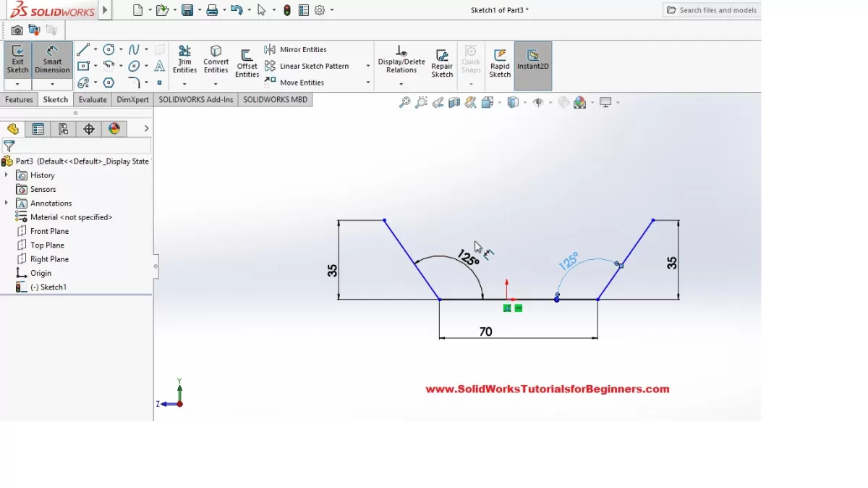Open the SOLIDWORKS MBD tab

275,100
